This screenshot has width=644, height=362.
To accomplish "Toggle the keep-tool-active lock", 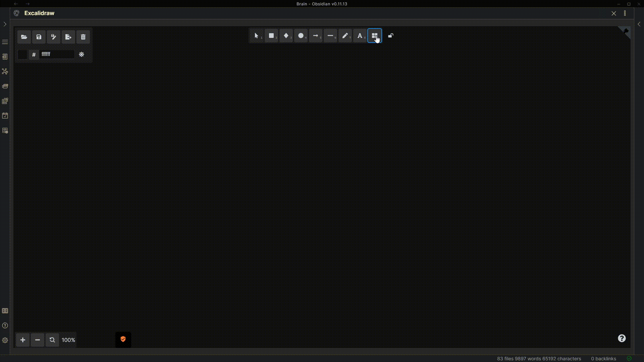I will [391, 36].
